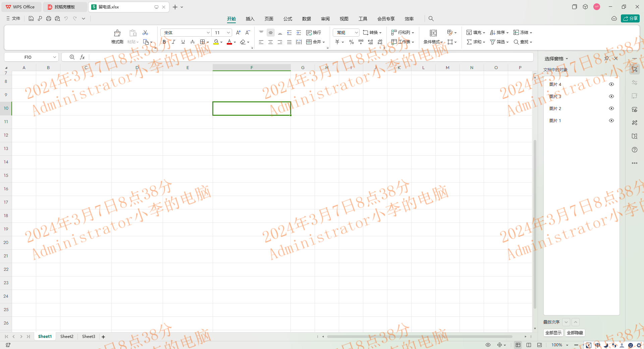Toggle Bold formatting
This screenshot has height=349, width=644.
point(164,42)
